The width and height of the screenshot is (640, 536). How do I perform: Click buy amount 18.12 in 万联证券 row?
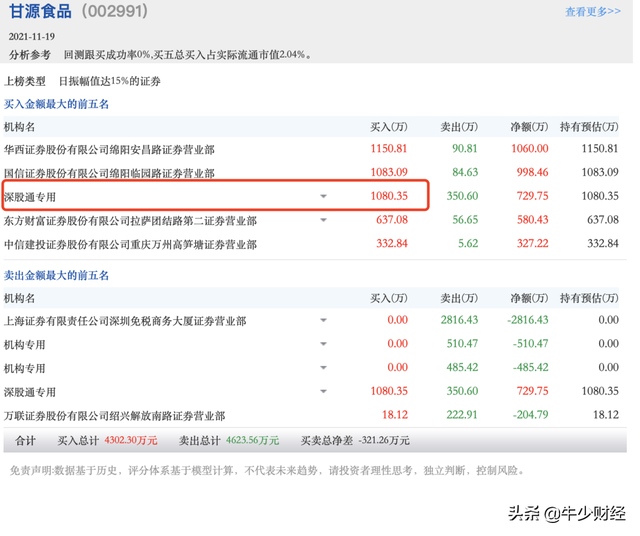pyautogui.click(x=395, y=415)
